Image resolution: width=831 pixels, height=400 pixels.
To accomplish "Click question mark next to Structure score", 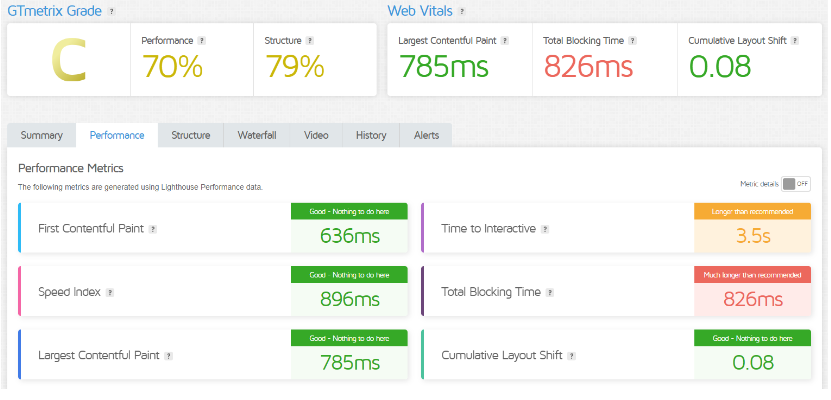I will tap(310, 41).
